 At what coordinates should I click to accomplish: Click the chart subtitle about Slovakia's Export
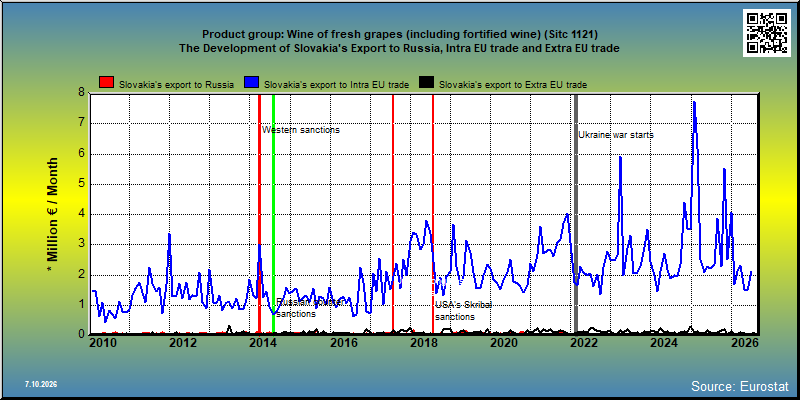tap(399, 48)
